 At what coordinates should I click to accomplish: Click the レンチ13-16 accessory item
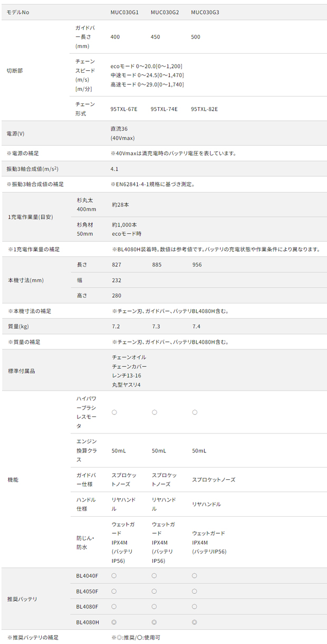pos(126,375)
